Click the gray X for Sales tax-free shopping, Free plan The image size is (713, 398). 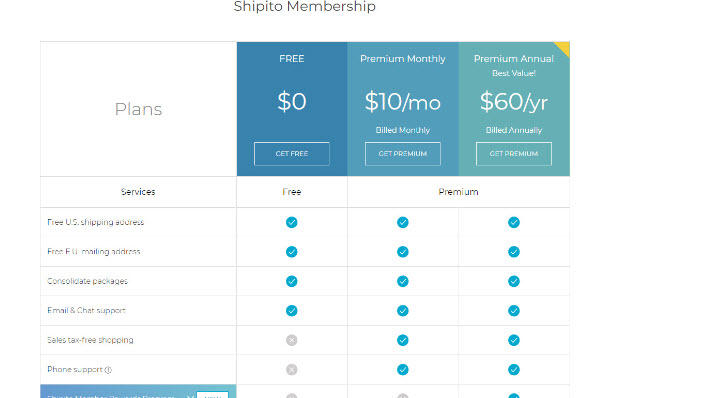tap(291, 340)
